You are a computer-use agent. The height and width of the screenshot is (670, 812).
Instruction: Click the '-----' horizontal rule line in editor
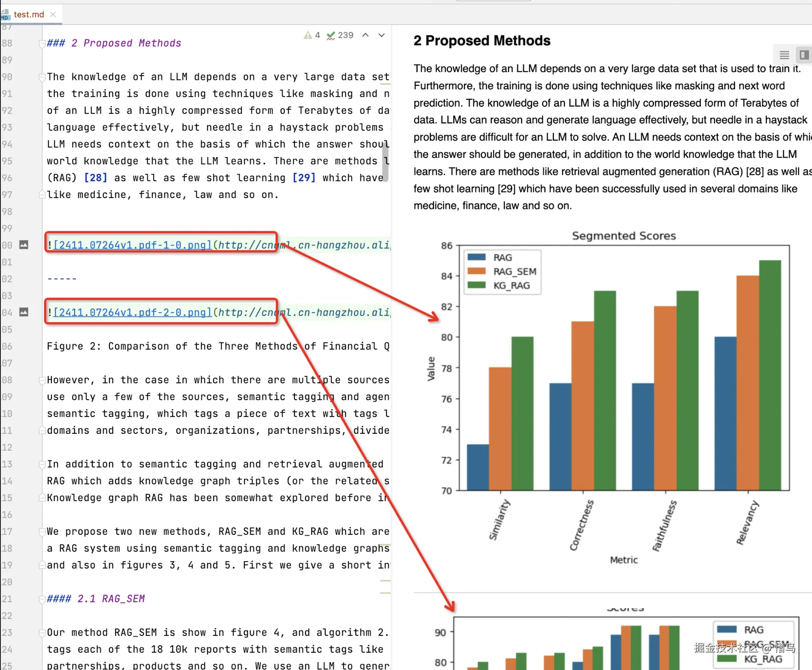(x=62, y=279)
